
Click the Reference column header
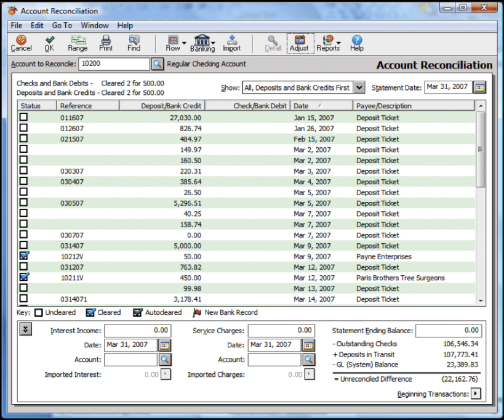point(88,106)
